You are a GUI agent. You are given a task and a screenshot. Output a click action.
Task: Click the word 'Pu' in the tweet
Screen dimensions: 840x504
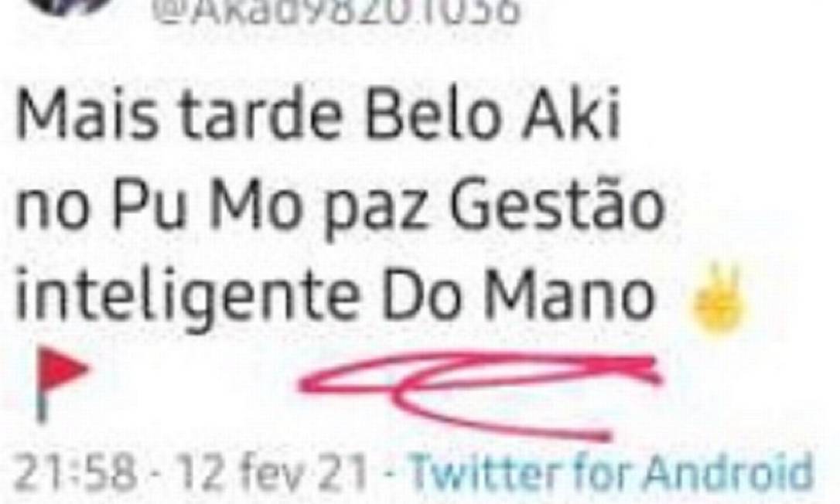150,206
